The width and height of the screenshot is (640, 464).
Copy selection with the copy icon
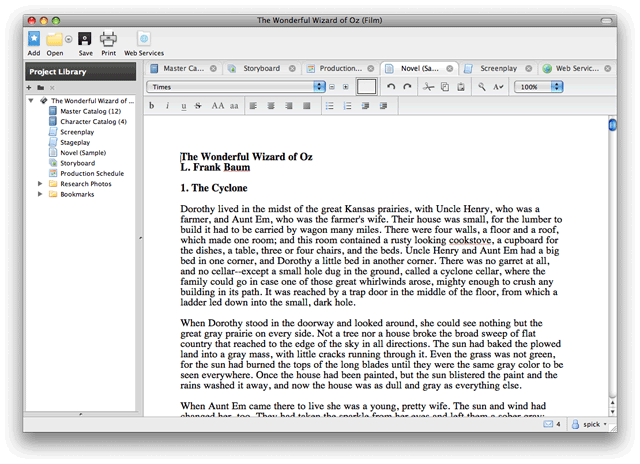(x=445, y=87)
